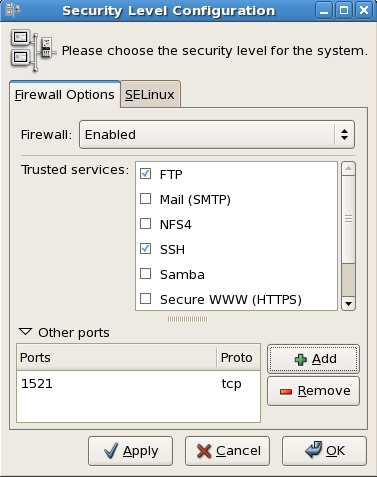Maximize the Security Level Configuration window
Viewport: 377px width, 477px height.
coord(344,11)
